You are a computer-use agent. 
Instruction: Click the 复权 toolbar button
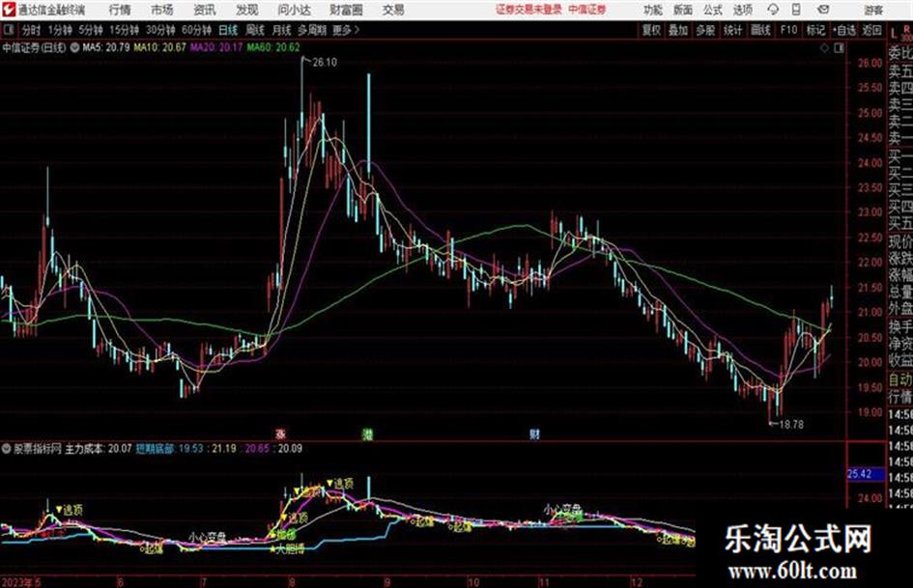coord(651,30)
